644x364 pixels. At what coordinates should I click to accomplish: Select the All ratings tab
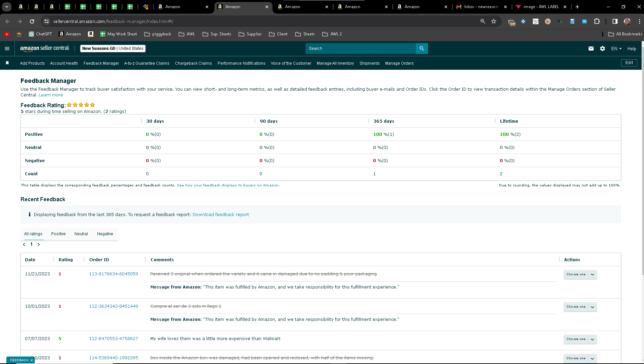coord(33,234)
